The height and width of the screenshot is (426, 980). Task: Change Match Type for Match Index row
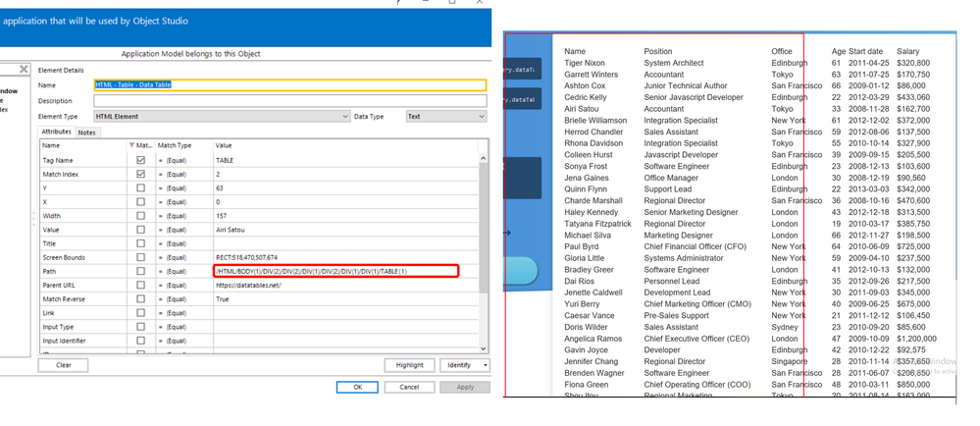[183, 174]
